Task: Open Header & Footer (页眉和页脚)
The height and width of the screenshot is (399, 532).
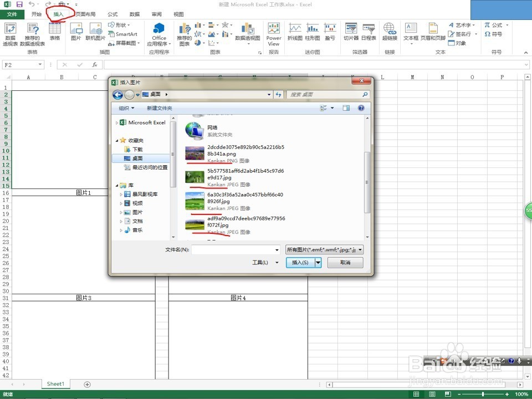Action: tap(433, 32)
